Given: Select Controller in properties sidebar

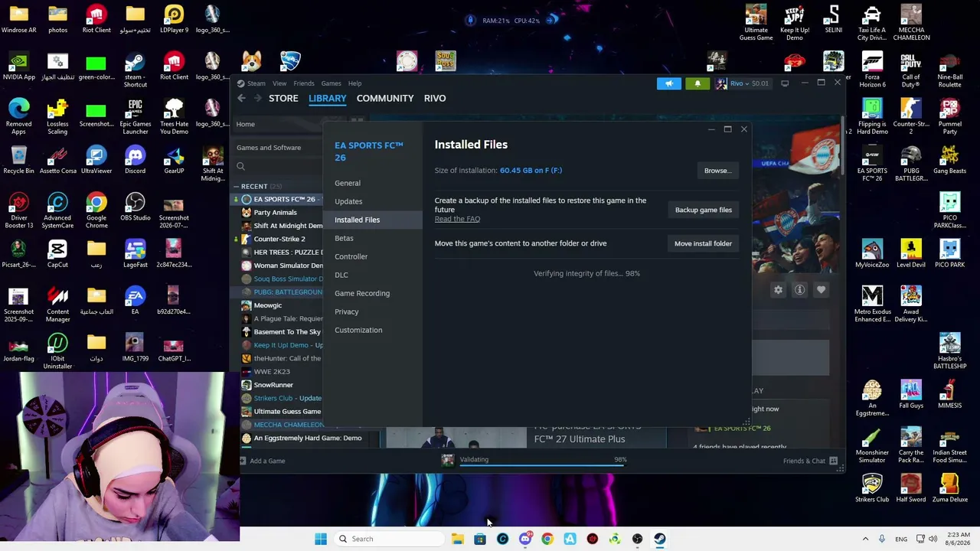Looking at the screenshot, I should (351, 256).
